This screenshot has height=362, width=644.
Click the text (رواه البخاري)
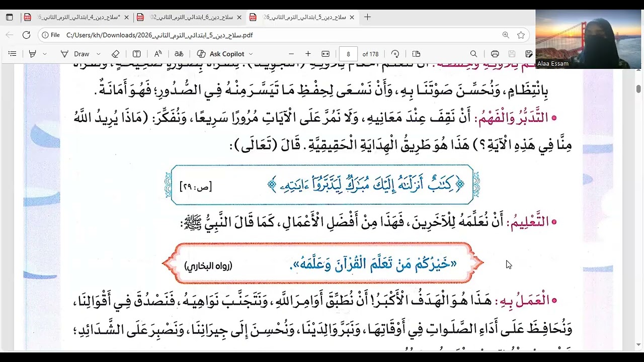[x=208, y=266]
